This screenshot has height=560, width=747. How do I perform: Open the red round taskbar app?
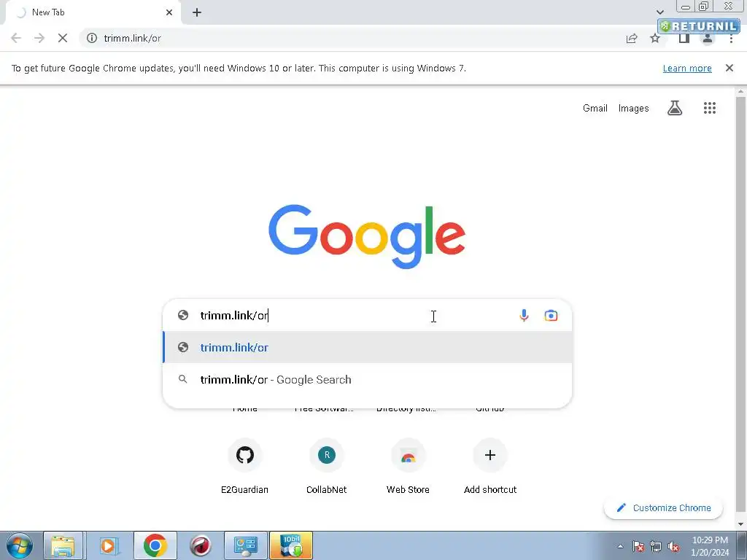coord(200,545)
